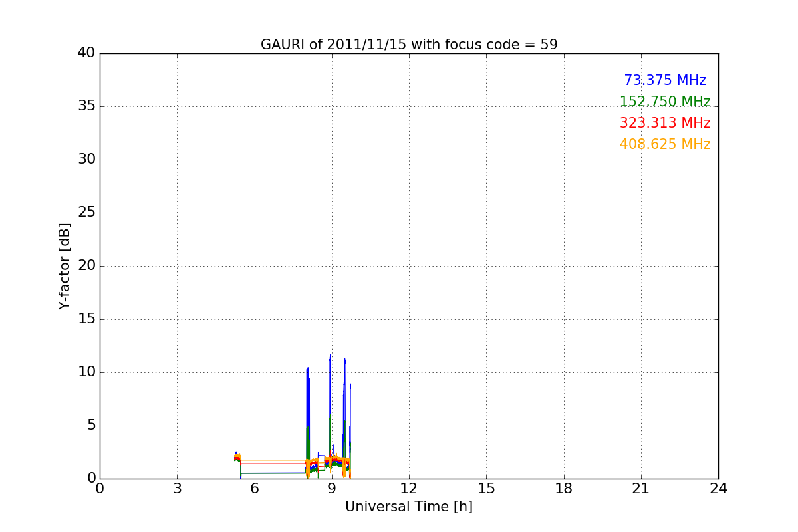Image resolution: width=798 pixels, height=532 pixels.
Task: Click the y-axis tick label 10
Action: (x=86, y=372)
